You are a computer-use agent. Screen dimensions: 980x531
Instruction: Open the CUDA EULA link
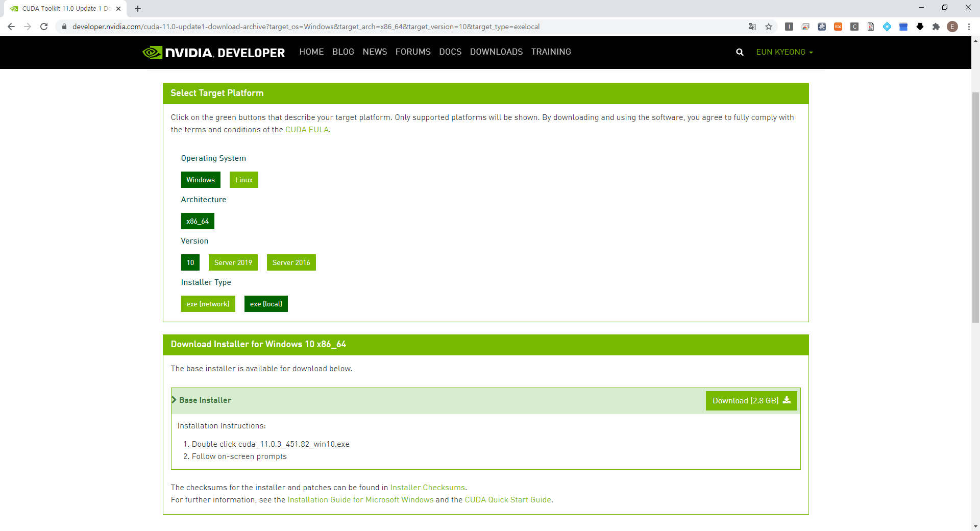tap(307, 130)
